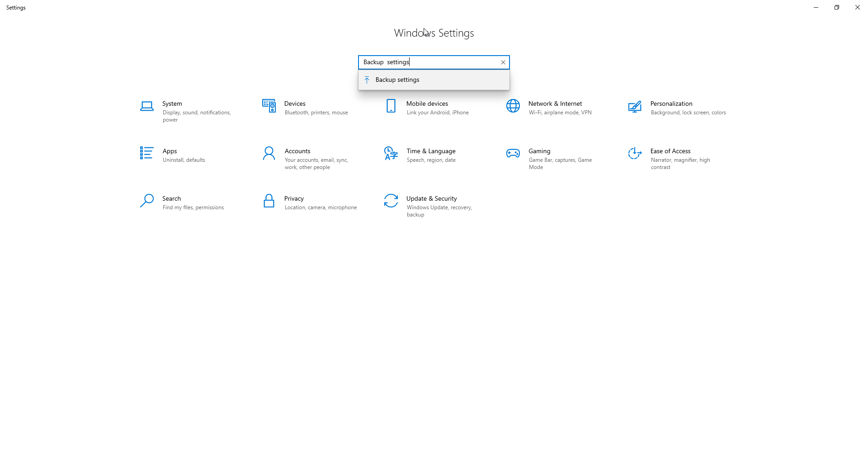Viewport: 868px width, 470px height.
Task: Open the System settings laptop icon
Action: [146, 106]
